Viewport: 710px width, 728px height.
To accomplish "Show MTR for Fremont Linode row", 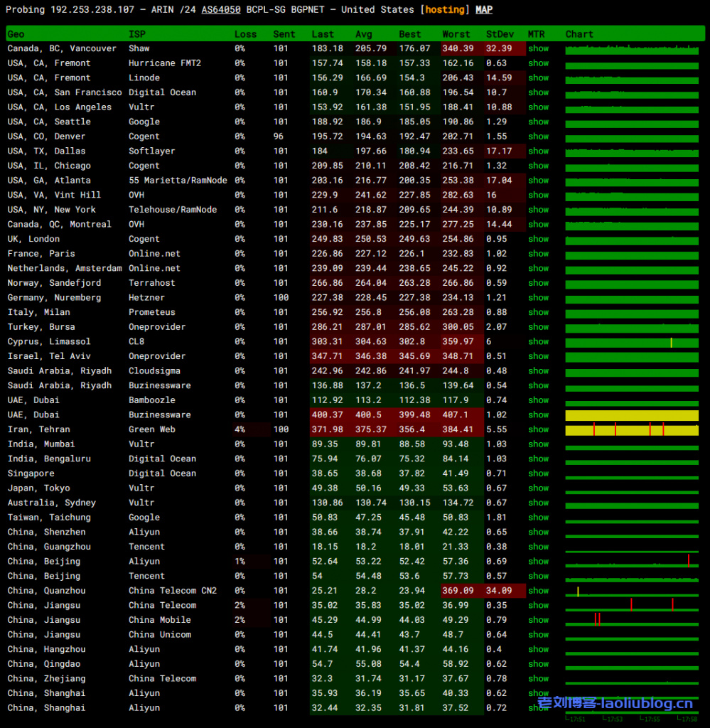I will point(538,77).
